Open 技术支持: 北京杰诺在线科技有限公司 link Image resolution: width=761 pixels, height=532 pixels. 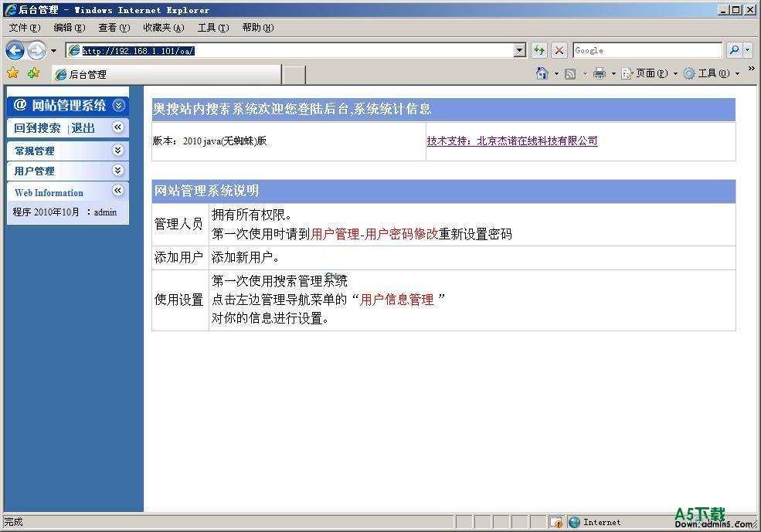coord(512,141)
